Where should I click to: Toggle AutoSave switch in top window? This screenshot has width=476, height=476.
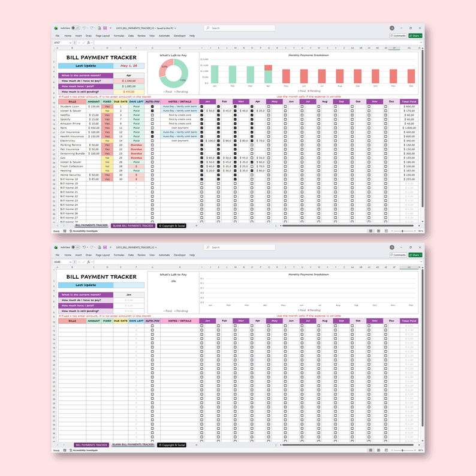tap(76, 28)
